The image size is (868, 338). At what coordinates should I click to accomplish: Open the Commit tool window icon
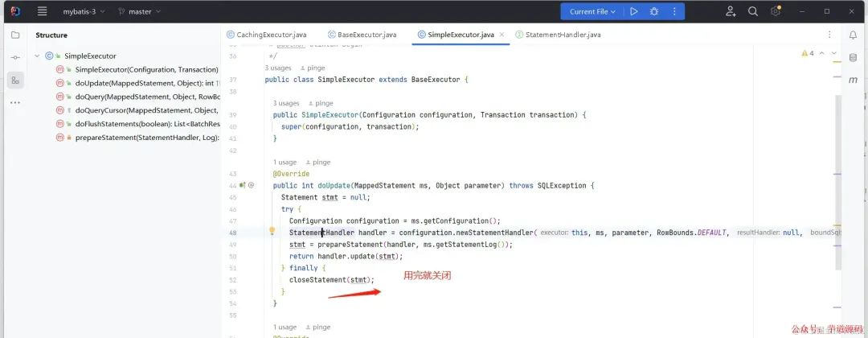(15, 58)
